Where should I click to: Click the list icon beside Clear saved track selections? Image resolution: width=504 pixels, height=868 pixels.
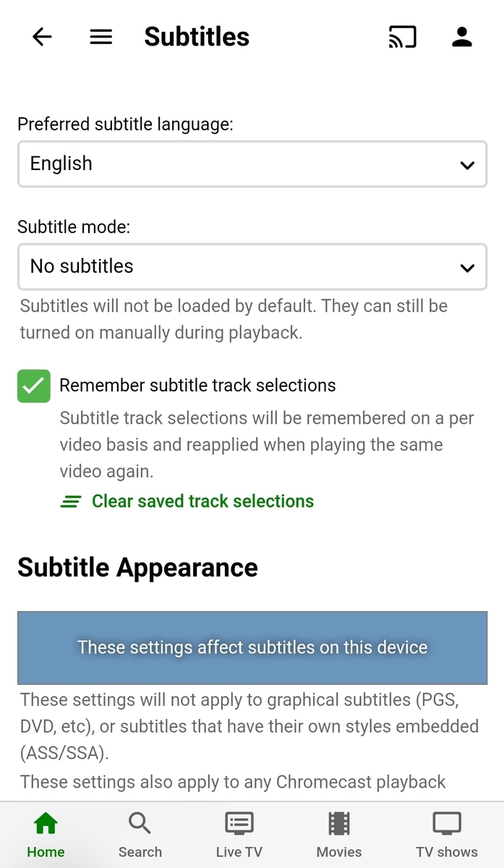(70, 501)
